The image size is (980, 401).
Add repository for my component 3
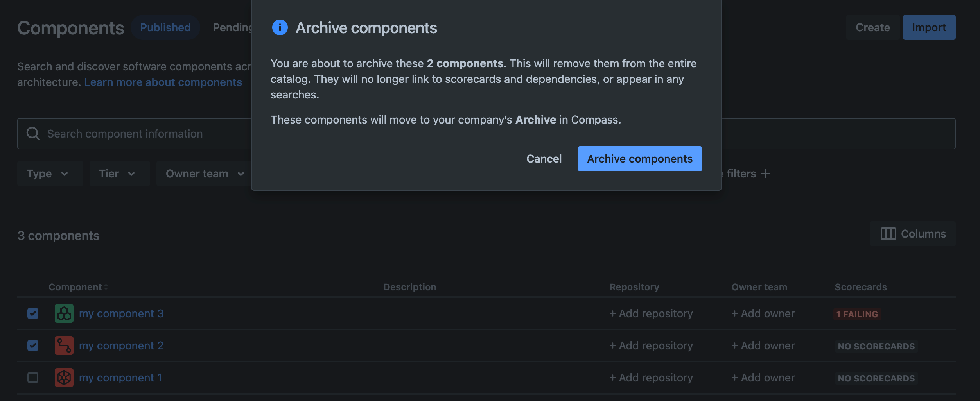coord(651,313)
